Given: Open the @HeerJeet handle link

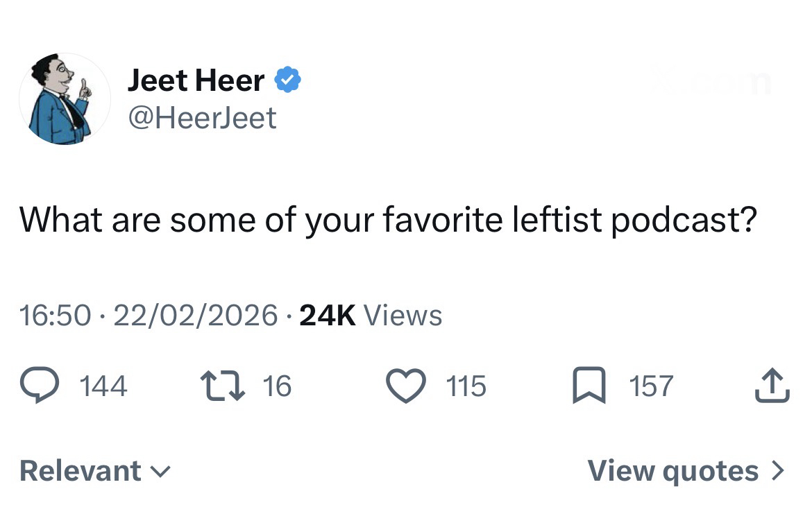Looking at the screenshot, I should pyautogui.click(x=202, y=117).
